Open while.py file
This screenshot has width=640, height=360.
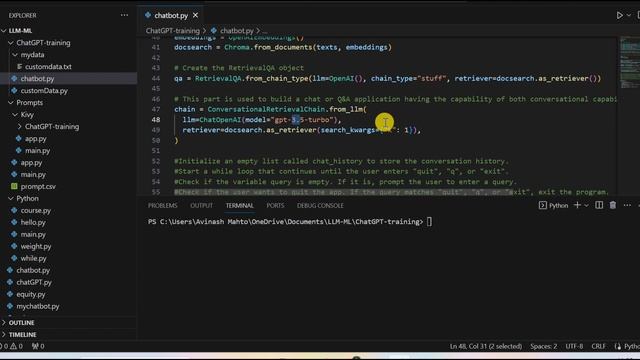33,258
